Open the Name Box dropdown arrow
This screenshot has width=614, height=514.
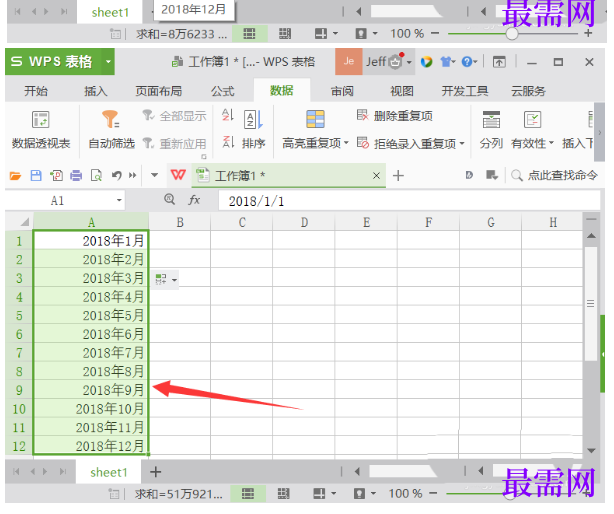[x=119, y=200]
